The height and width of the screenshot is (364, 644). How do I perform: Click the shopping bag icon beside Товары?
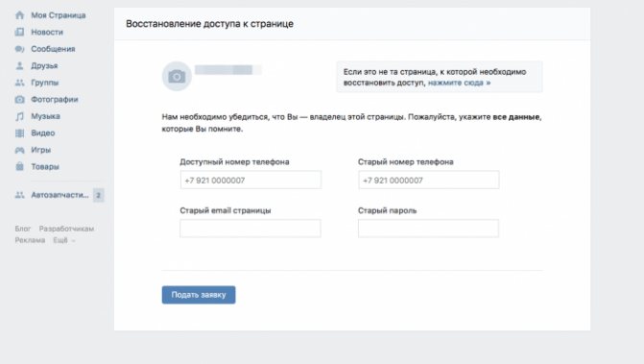click(19, 167)
